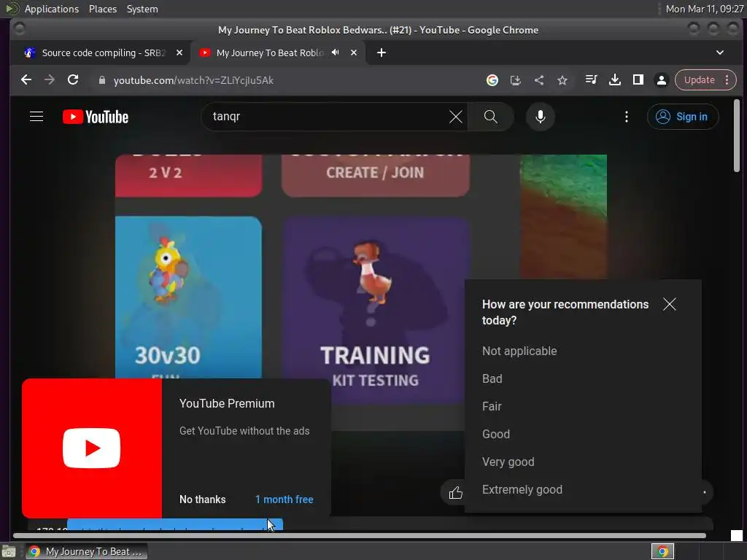
Task: Click the magnifier search button
Action: (491, 117)
